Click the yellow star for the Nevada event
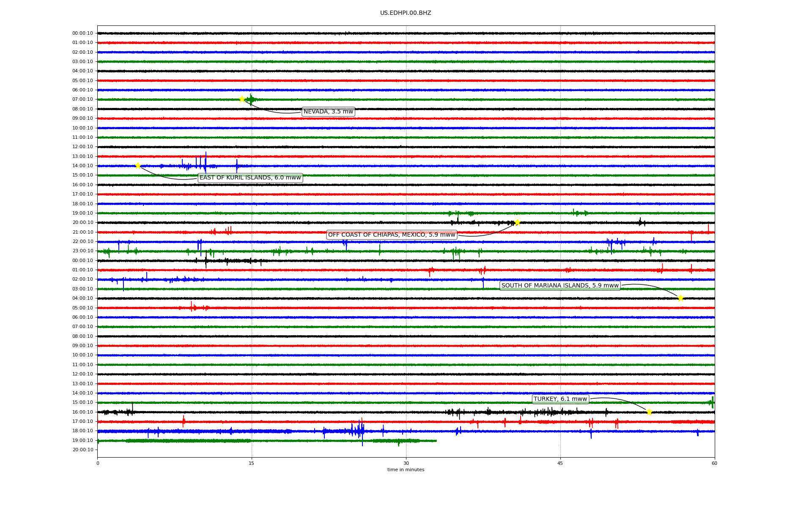Screen dimensions: 812x508 pyautogui.click(x=242, y=99)
